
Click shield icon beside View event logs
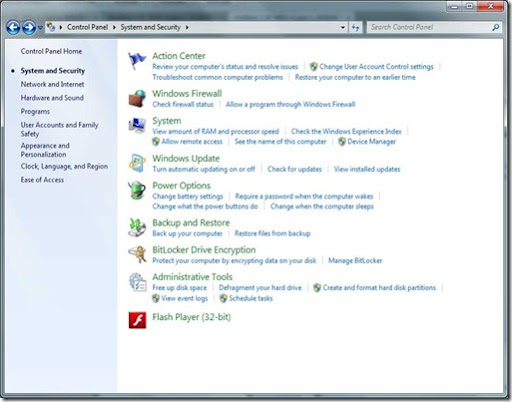[156, 298]
